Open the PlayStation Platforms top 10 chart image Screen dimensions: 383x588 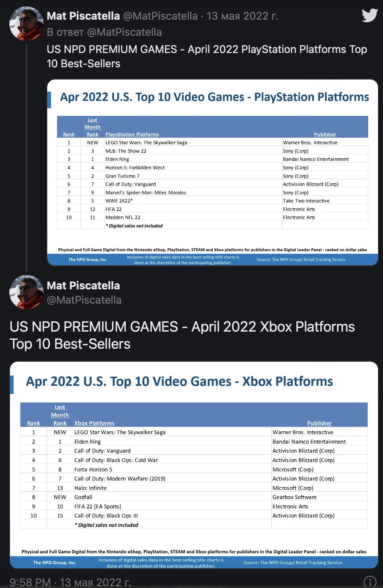click(x=213, y=172)
